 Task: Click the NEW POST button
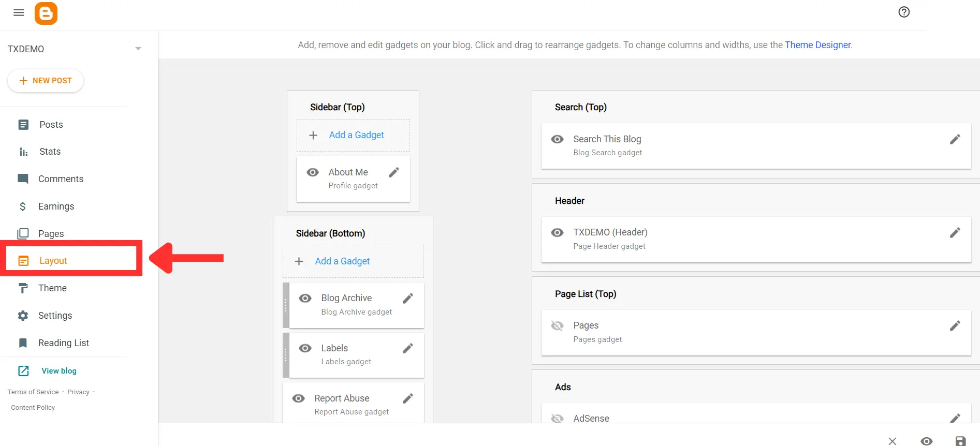(x=46, y=81)
